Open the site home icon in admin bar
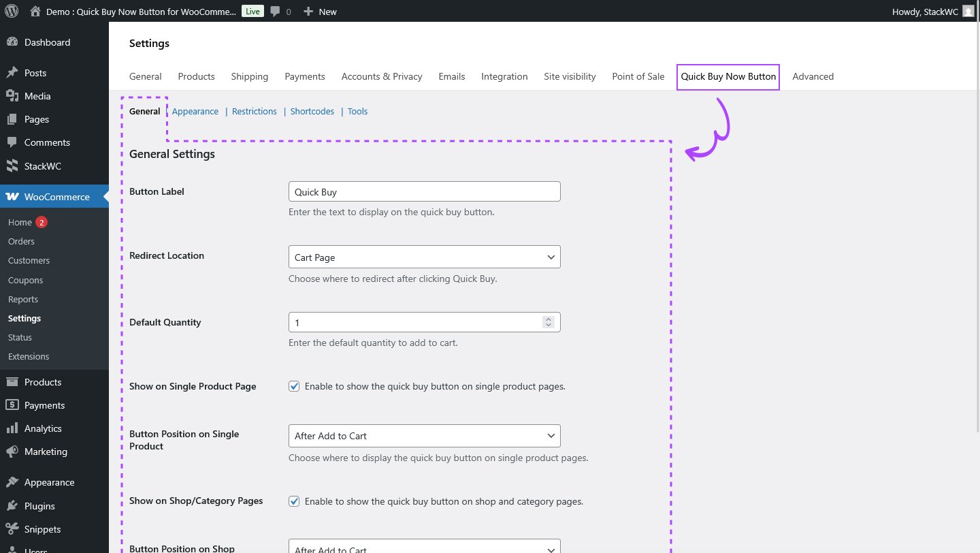This screenshot has height=553, width=980. tap(35, 11)
